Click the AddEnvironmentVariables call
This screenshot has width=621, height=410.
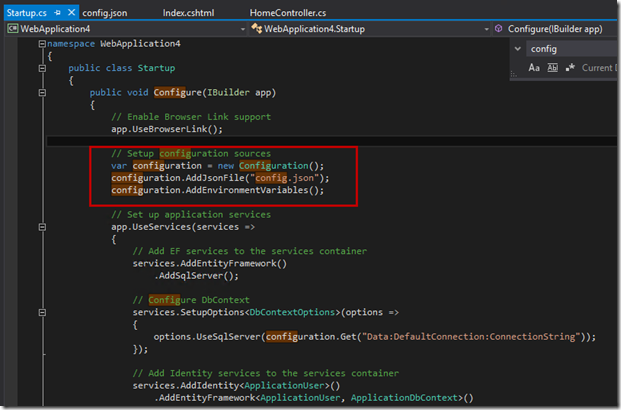point(255,190)
